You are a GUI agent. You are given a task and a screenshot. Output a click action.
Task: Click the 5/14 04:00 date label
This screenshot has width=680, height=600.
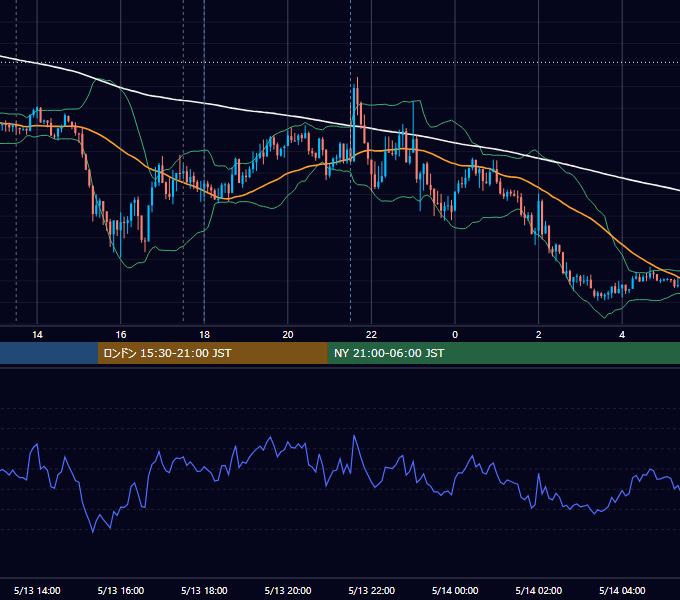[x=622, y=590]
